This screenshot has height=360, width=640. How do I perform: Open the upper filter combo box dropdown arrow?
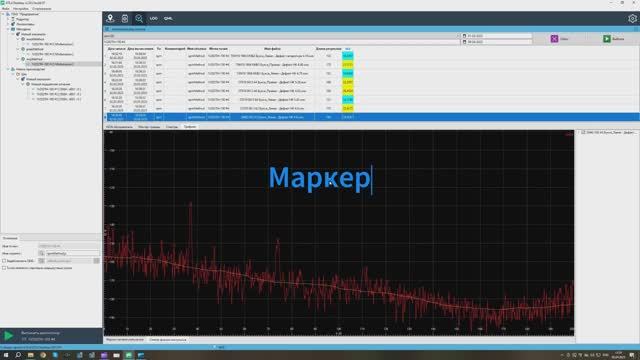pyautogui.click(x=458, y=36)
